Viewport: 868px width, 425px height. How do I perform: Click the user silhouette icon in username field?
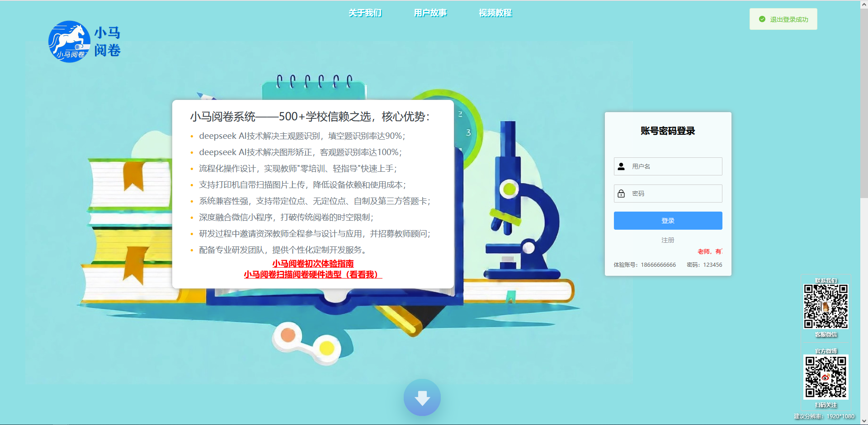[621, 166]
